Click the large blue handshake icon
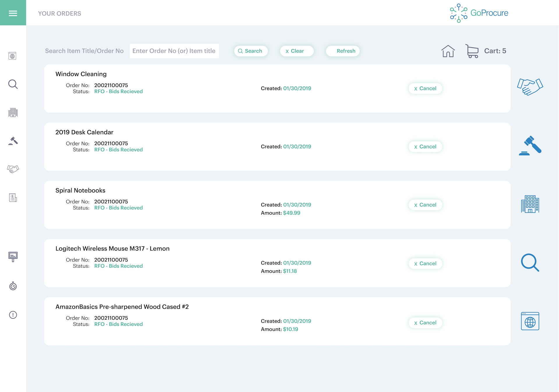This screenshot has width=559, height=392. click(x=530, y=87)
